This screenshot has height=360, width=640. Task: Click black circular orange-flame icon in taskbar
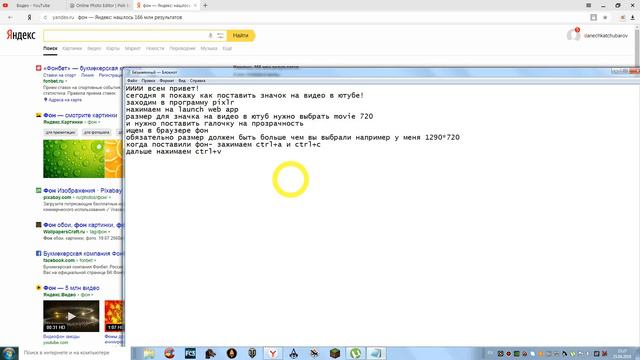[231, 353]
